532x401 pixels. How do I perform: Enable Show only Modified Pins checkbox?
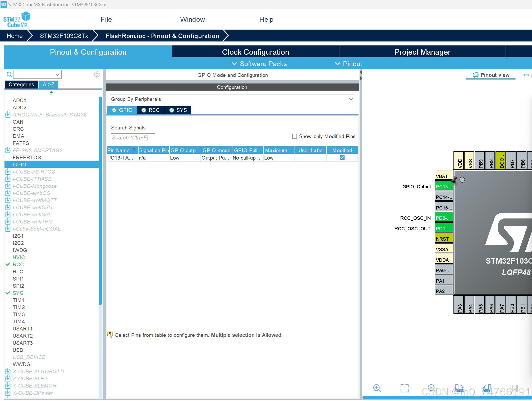(295, 136)
